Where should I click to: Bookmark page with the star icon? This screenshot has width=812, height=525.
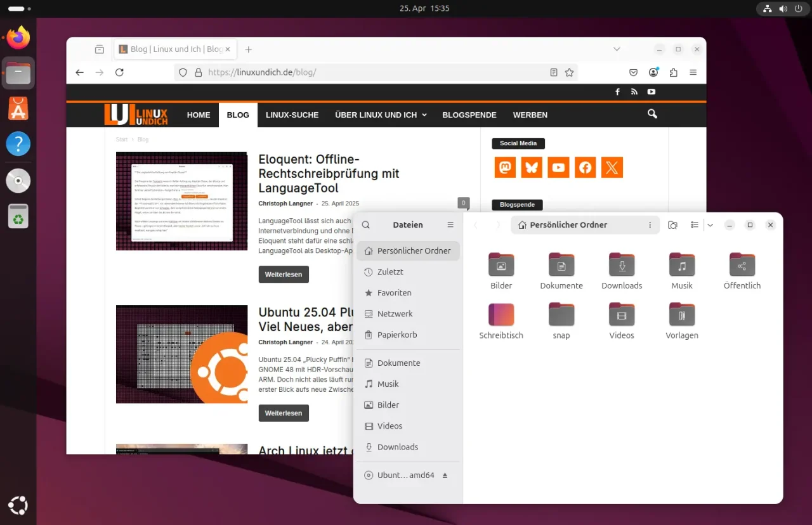[569, 72]
